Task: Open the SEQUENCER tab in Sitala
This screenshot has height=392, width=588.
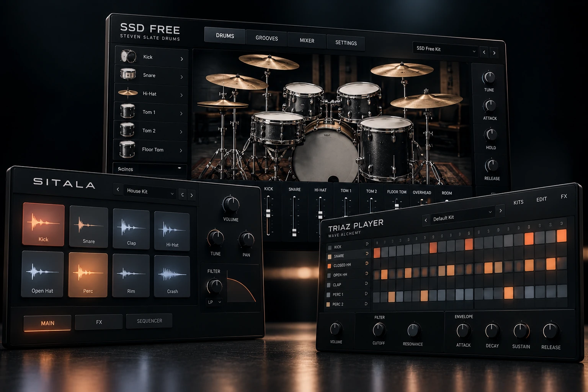Action: click(x=149, y=321)
